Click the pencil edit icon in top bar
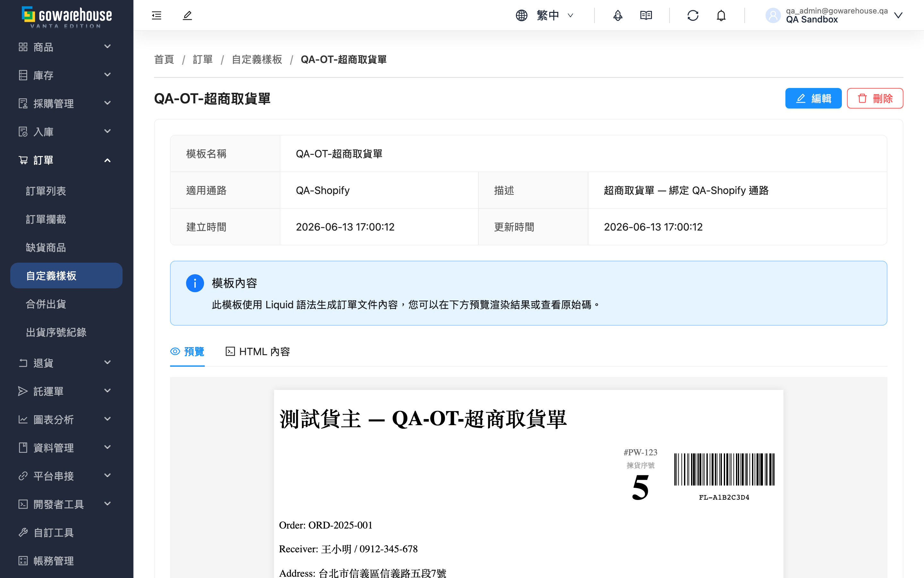Image resolution: width=924 pixels, height=578 pixels. click(187, 15)
